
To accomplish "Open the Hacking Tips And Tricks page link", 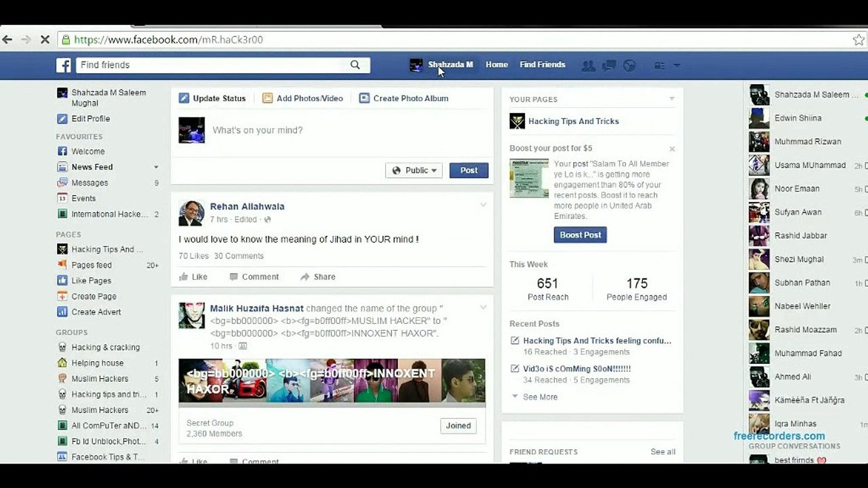I will [574, 121].
